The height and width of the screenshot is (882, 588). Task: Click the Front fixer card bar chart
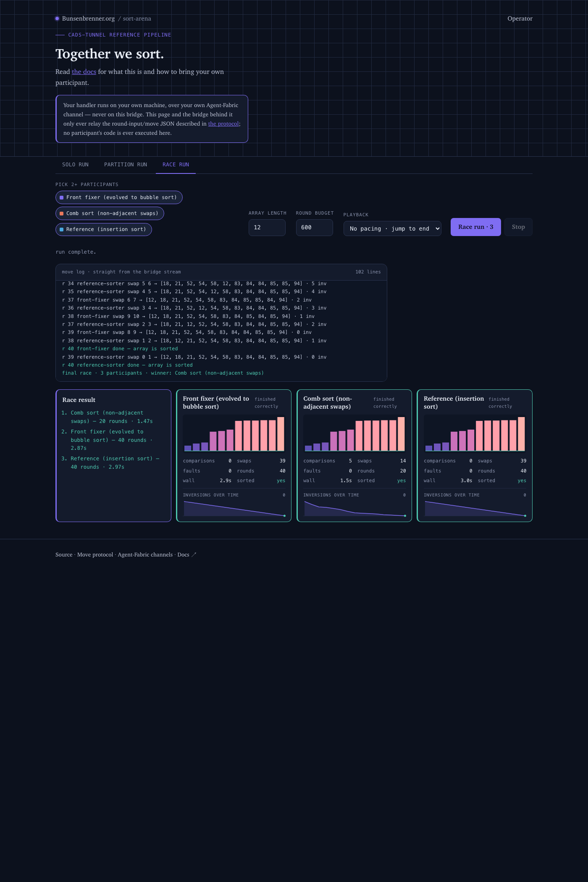click(234, 433)
